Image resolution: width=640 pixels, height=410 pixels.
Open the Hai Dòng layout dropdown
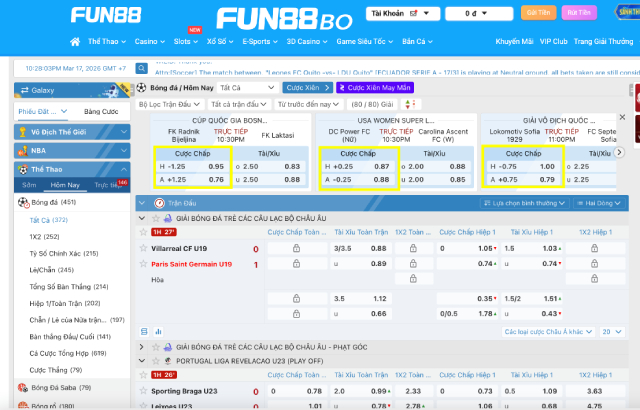point(599,203)
